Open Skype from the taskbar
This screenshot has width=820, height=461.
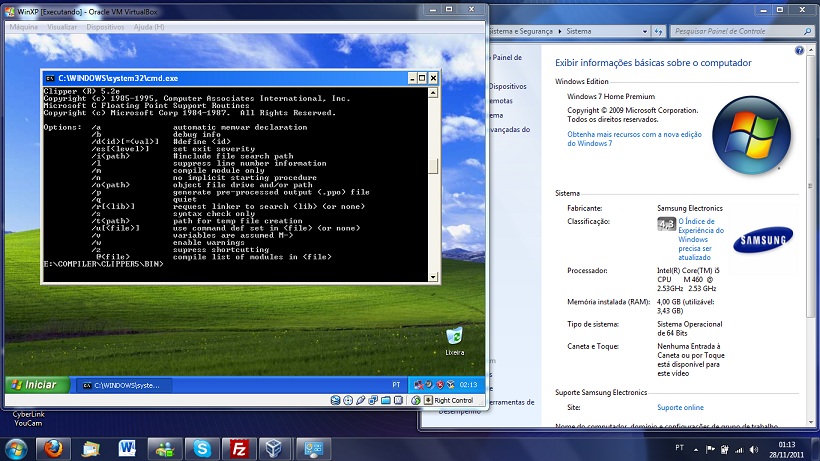point(202,448)
